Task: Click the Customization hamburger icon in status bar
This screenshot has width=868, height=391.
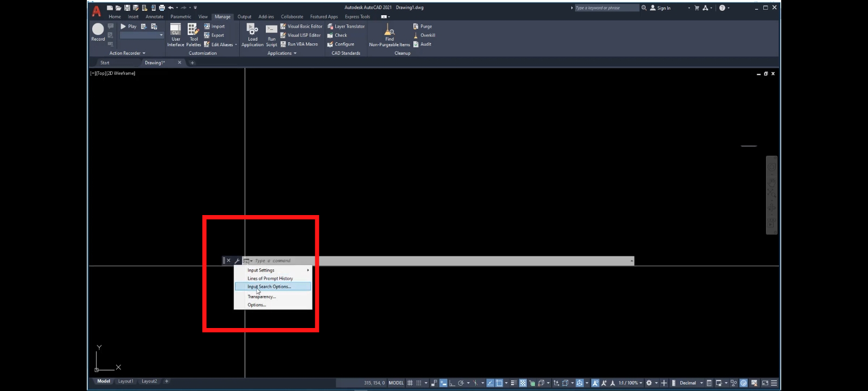Action: tap(774, 383)
